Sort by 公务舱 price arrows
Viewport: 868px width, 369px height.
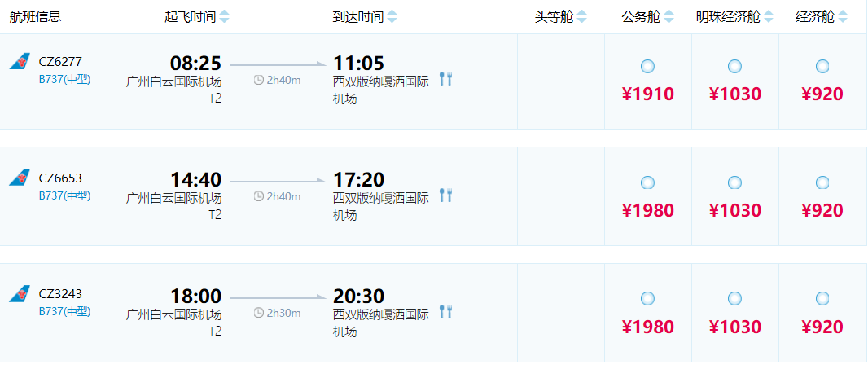669,17
